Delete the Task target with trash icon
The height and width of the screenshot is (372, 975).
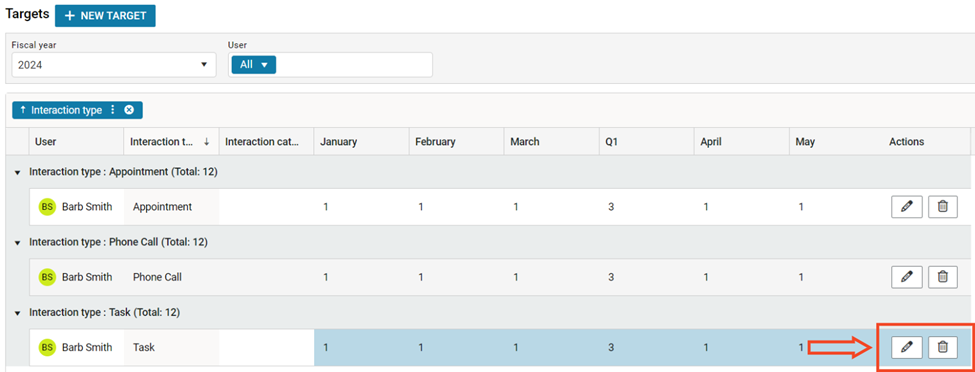(943, 347)
